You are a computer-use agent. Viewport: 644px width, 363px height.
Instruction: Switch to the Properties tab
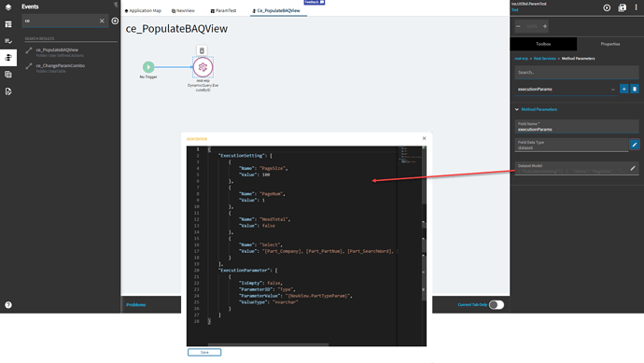pyautogui.click(x=610, y=44)
